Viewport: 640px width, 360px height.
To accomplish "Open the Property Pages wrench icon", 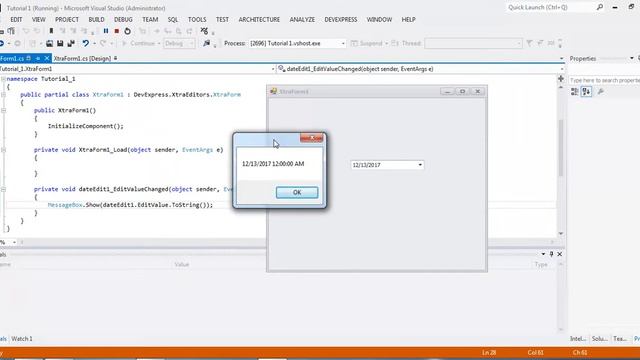I will click(x=600, y=91).
